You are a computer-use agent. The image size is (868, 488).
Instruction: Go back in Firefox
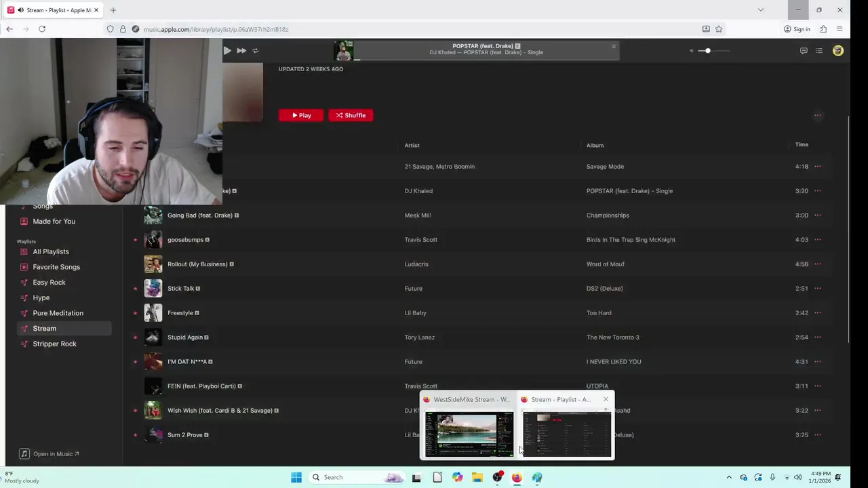point(9,29)
